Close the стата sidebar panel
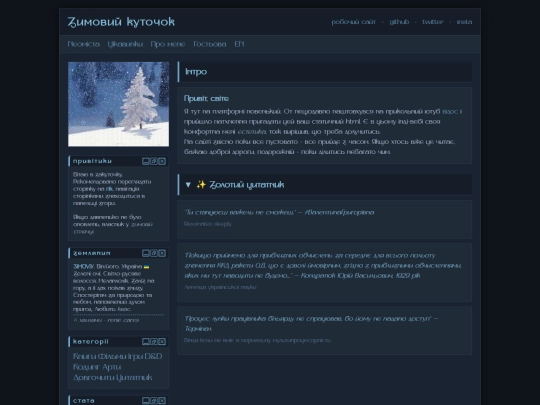The image size is (540, 405). pos(162,401)
